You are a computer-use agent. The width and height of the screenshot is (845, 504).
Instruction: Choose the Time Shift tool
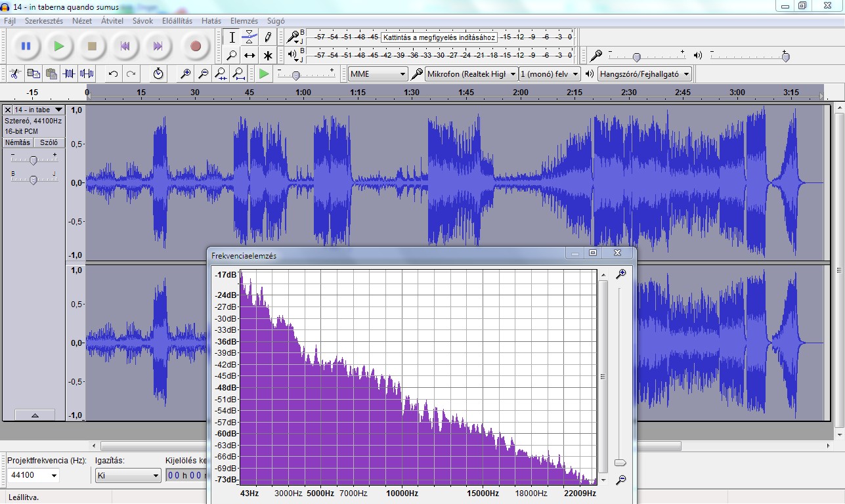click(249, 56)
